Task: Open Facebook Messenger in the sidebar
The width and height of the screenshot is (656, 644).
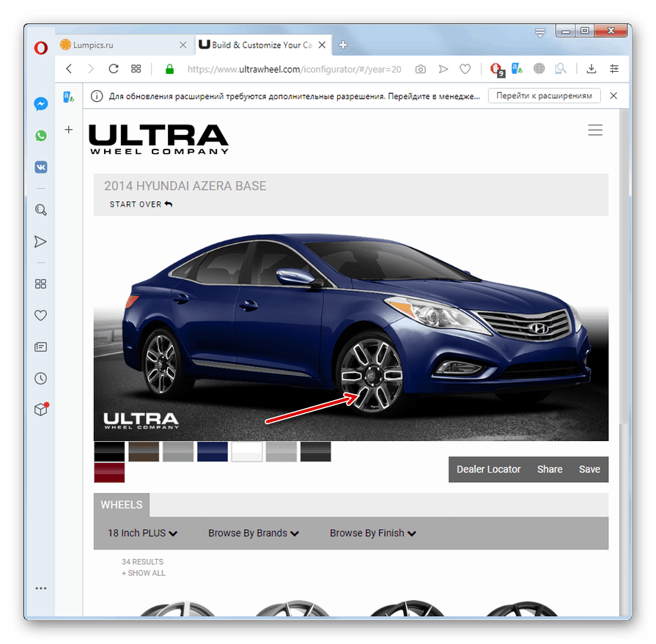Action: 41,103
